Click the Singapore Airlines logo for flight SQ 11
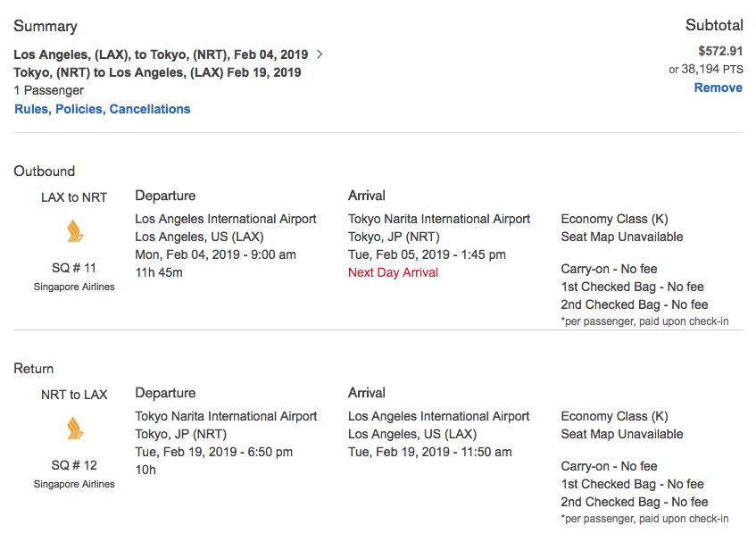The width and height of the screenshot is (756, 550). click(75, 232)
